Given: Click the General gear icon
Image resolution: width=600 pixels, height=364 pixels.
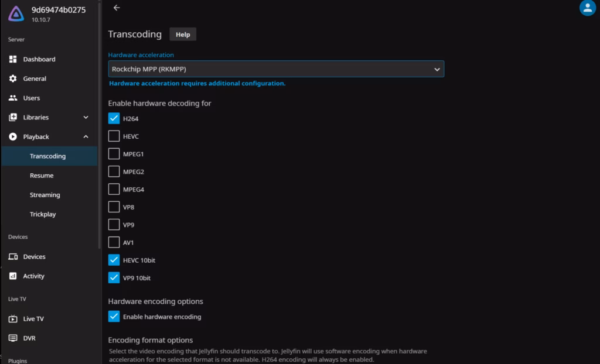Looking at the screenshot, I should [x=13, y=78].
